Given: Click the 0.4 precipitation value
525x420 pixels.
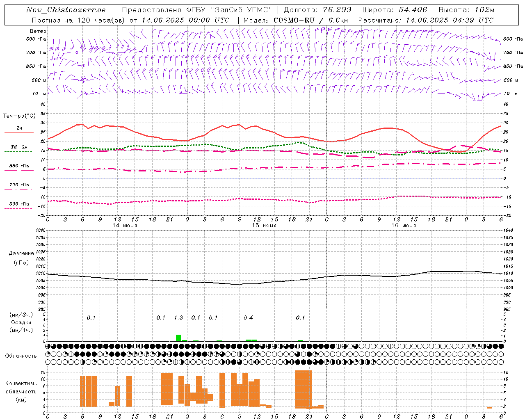Looking at the screenshot, I should click(248, 317).
